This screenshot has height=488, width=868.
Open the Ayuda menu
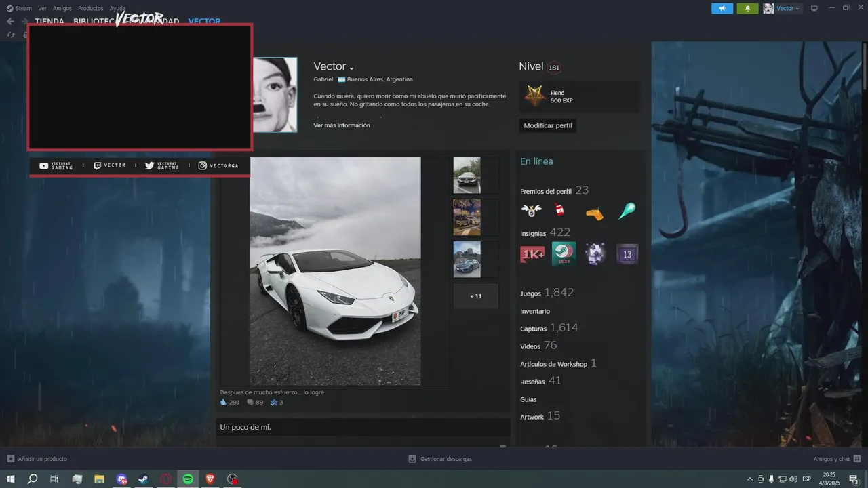[x=117, y=8]
